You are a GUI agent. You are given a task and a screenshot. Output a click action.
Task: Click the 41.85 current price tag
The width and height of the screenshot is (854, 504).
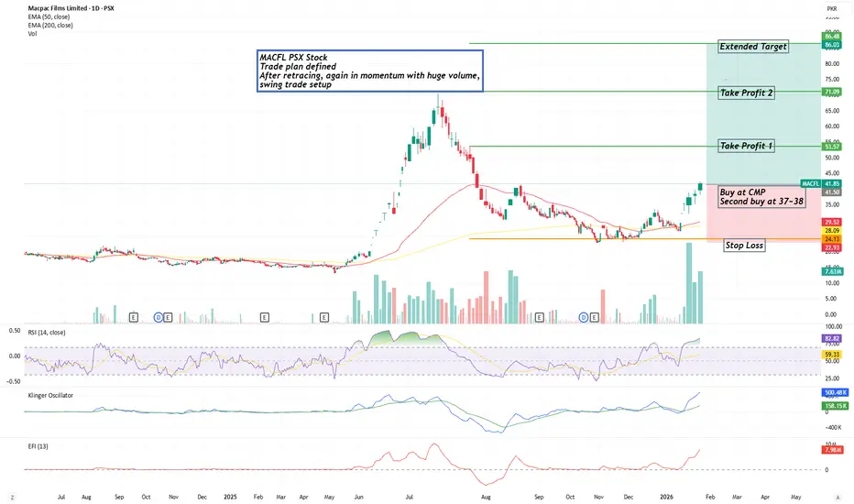point(832,183)
